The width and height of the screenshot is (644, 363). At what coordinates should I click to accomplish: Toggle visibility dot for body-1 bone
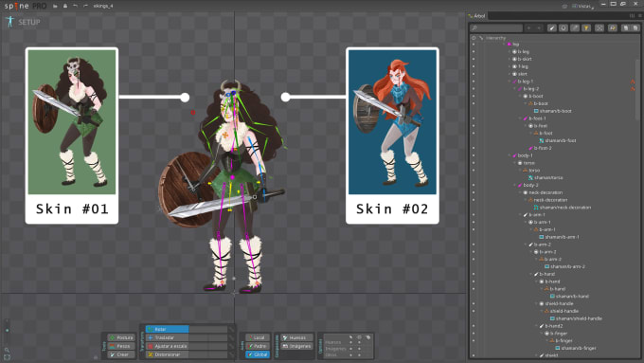pyautogui.click(x=474, y=155)
